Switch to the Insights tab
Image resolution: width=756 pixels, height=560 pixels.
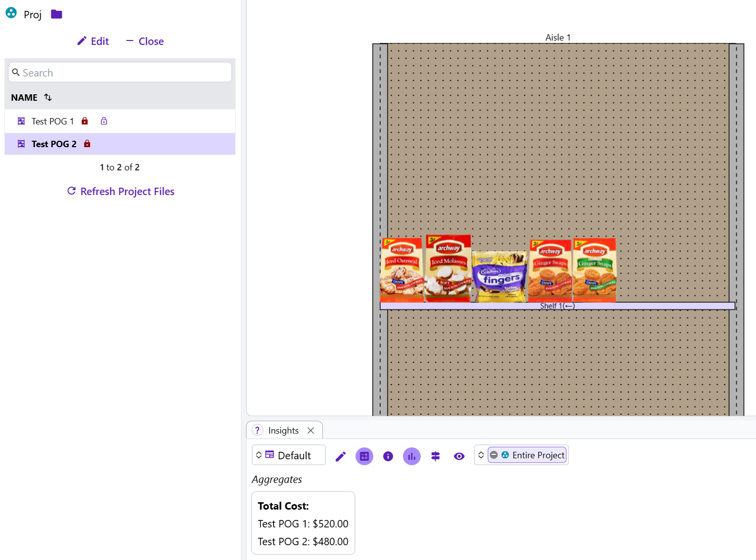click(283, 431)
